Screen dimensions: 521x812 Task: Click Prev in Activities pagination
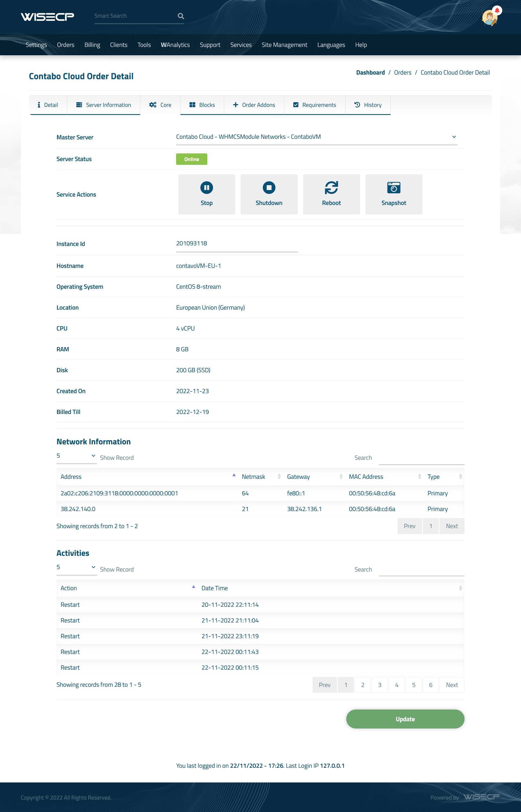point(325,685)
